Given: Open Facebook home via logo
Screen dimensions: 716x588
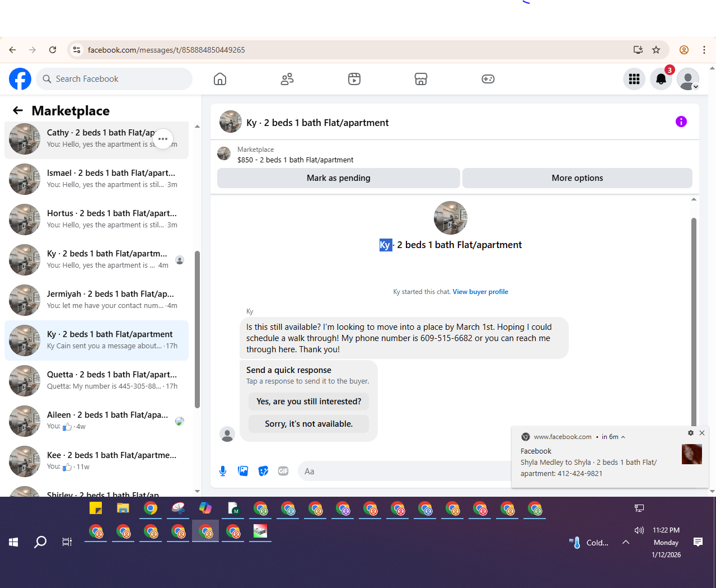Looking at the screenshot, I should point(20,79).
